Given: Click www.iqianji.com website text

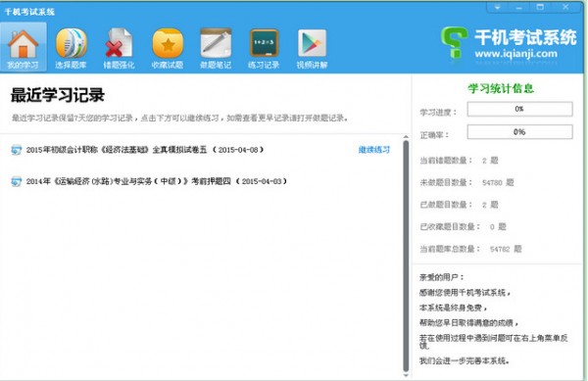Looking at the screenshot, I should coord(515,54).
